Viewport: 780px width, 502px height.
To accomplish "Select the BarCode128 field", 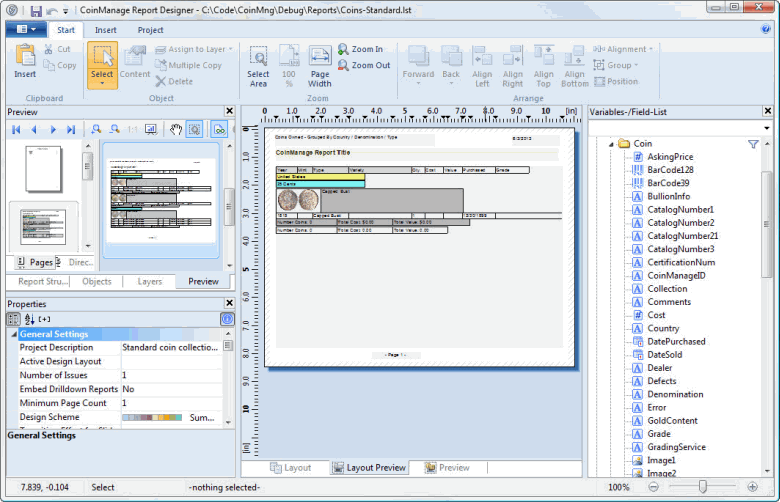I will coord(670,170).
